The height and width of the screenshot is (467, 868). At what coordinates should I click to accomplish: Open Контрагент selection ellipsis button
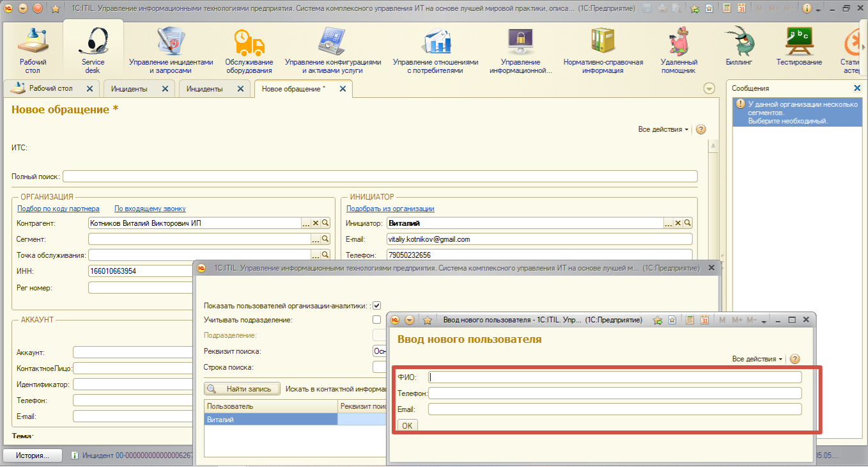306,223
